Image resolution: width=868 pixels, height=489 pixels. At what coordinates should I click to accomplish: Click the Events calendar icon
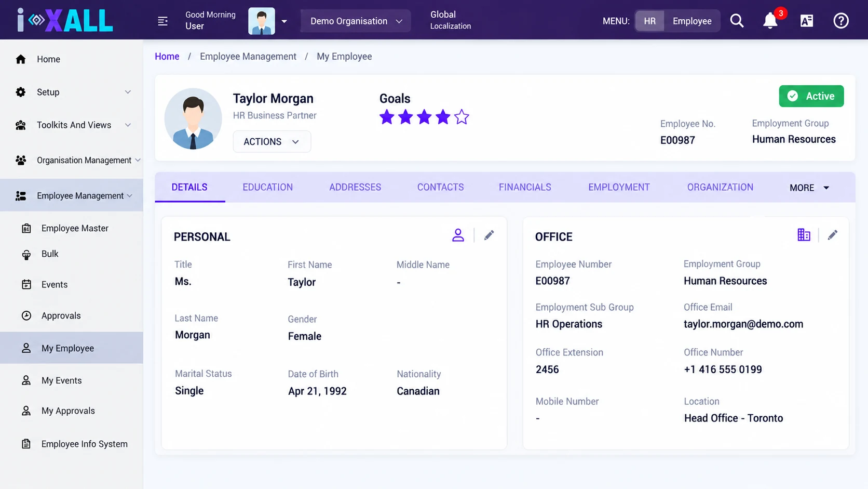(26, 284)
